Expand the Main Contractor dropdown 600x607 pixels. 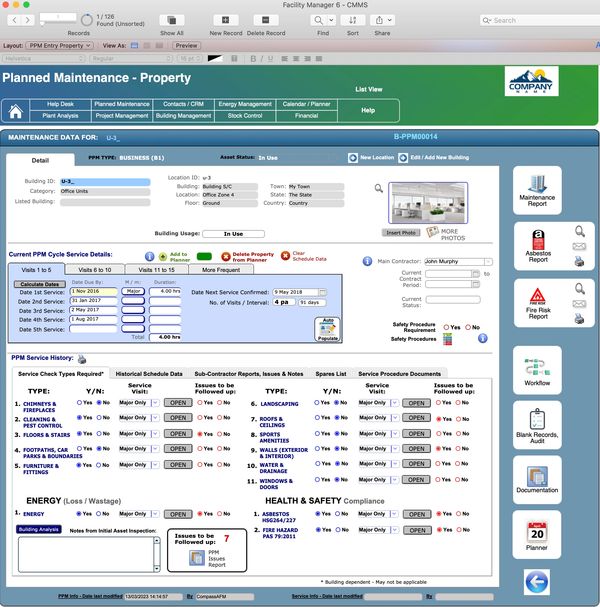point(476,261)
